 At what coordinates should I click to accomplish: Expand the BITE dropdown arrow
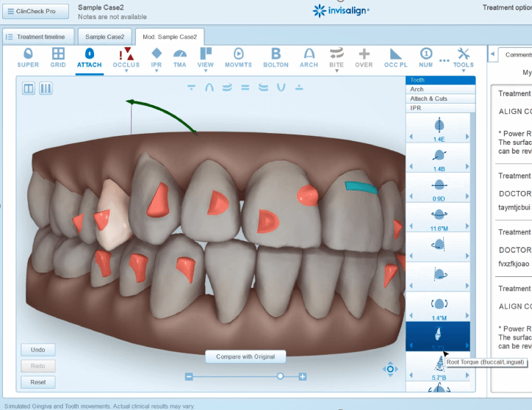pos(337,71)
